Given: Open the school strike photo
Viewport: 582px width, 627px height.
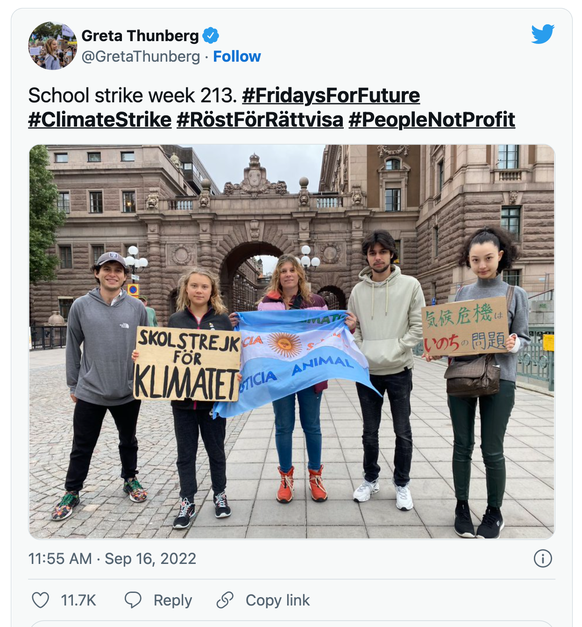Looking at the screenshot, I should point(292,341).
